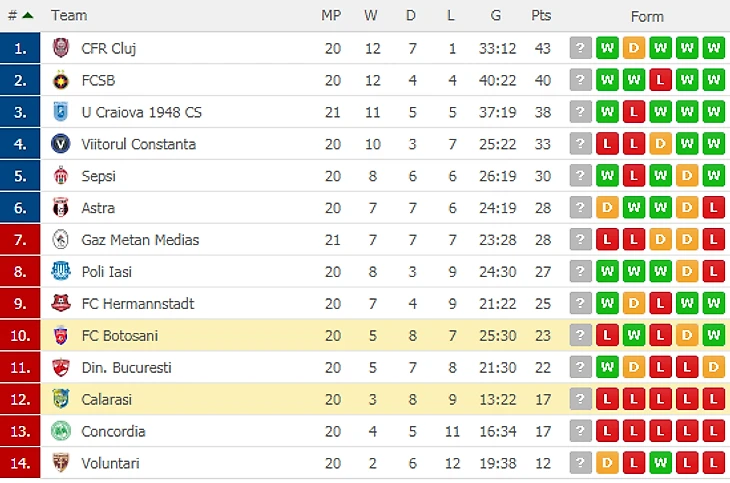Image resolution: width=730 pixels, height=483 pixels.
Task: Open the FC Botosani team link
Action: pos(119,336)
